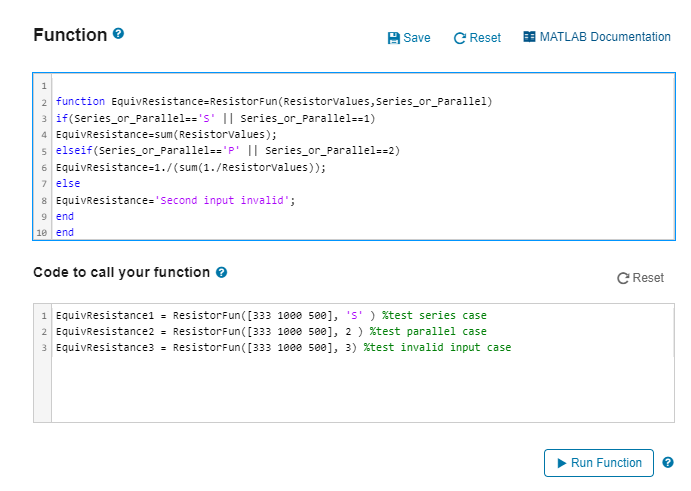Click the floppy disk Save icon
The image size is (691, 491).
[x=394, y=38]
